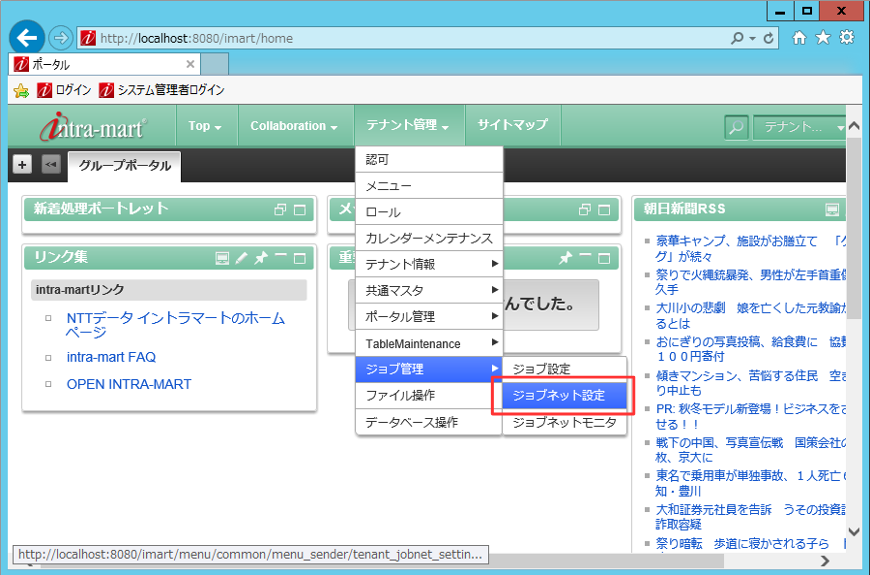Viewport: 870px width, 575px height.
Task: Open browser favorites star icon
Action: coord(823,38)
